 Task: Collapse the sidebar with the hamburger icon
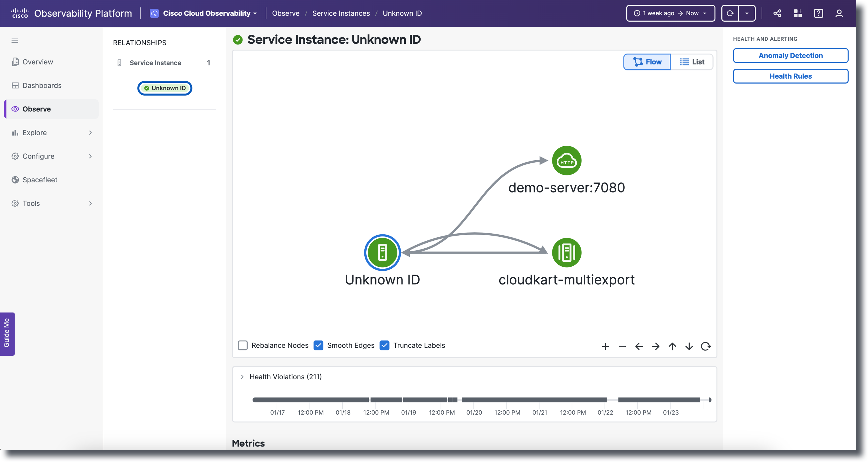(15, 41)
